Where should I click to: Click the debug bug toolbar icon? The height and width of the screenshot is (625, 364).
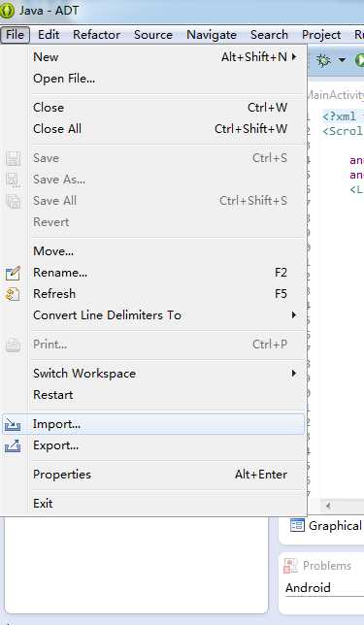pyautogui.click(x=324, y=60)
